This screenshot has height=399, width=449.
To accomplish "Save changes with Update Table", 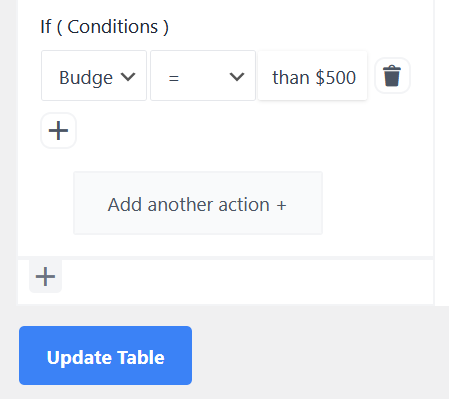I will [105, 355].
